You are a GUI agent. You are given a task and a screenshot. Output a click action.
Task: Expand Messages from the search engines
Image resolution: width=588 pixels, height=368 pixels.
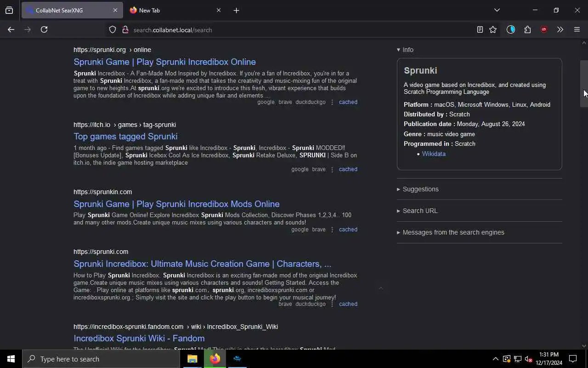(451, 232)
